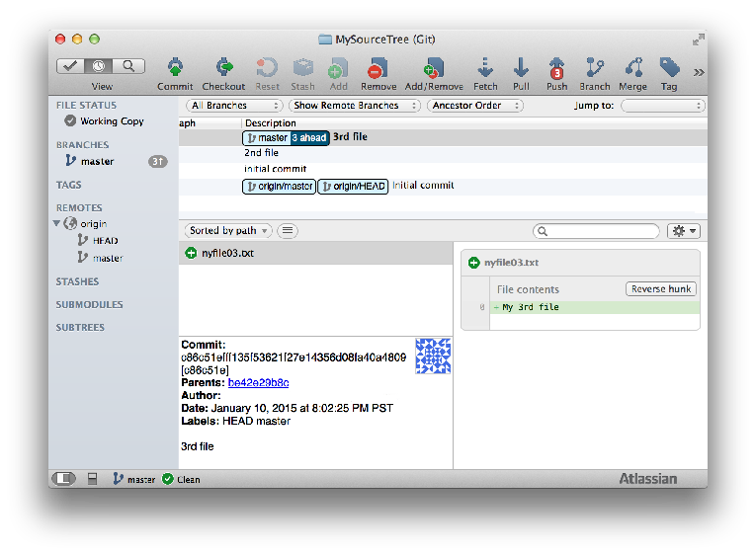Open the Merge toolbar icon
Screen dimensions: 756x555
[x=633, y=74]
